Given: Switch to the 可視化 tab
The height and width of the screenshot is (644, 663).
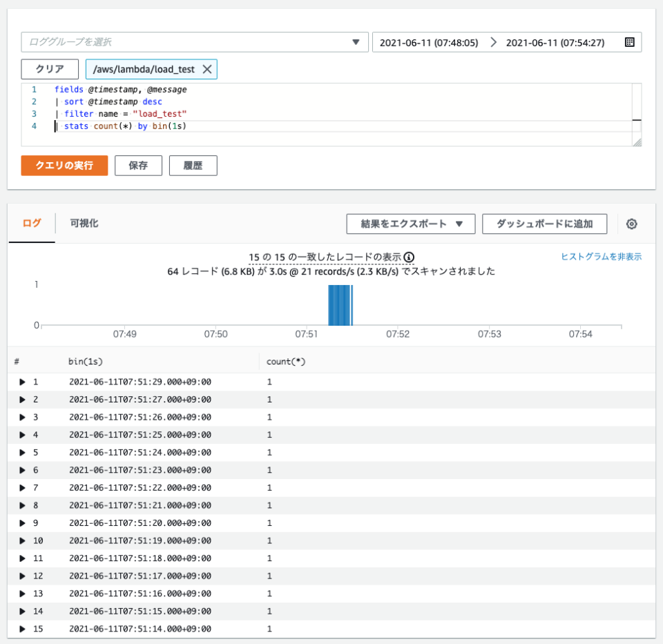Looking at the screenshot, I should point(84,224).
